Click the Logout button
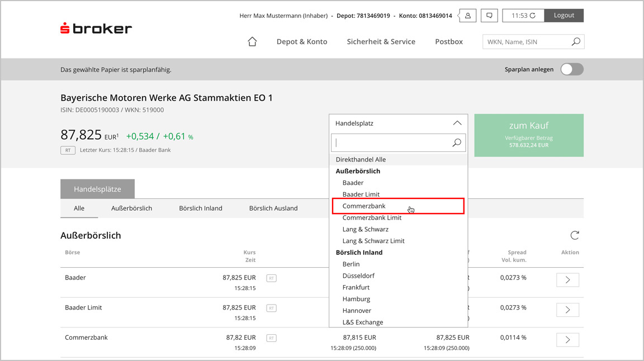Image resolution: width=644 pixels, height=361 pixels. [564, 16]
